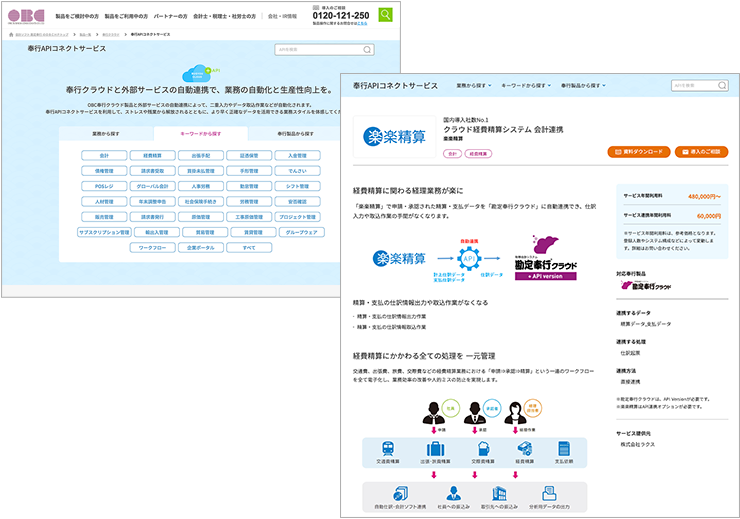Open 会社・IR情報 menu item
This screenshot has height=519, width=740.
point(282,16)
